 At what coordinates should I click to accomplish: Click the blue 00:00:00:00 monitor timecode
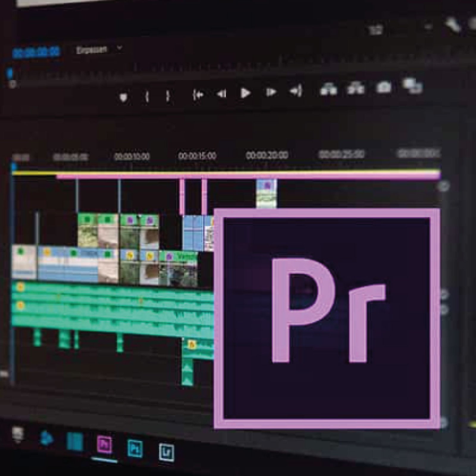coord(36,52)
